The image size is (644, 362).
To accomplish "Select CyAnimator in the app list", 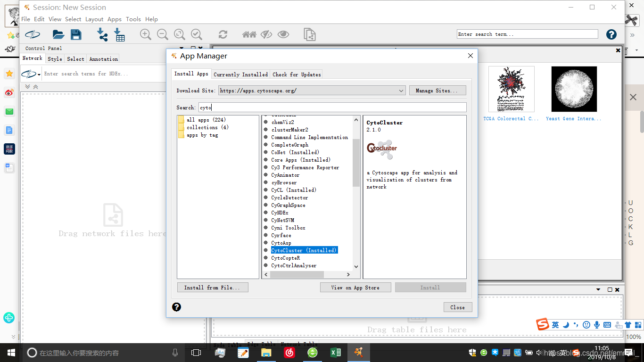I will pyautogui.click(x=285, y=175).
